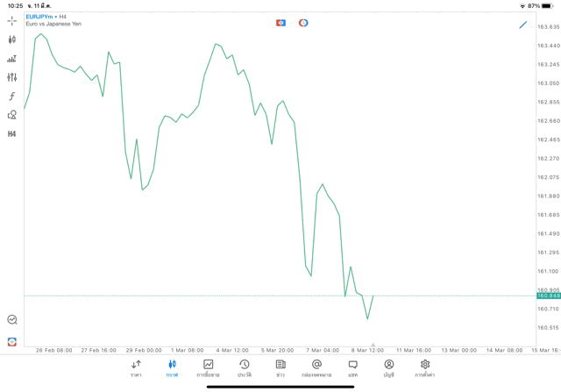Open the candlestick chart type selector
This screenshot has width=561, height=392.
click(x=11, y=39)
